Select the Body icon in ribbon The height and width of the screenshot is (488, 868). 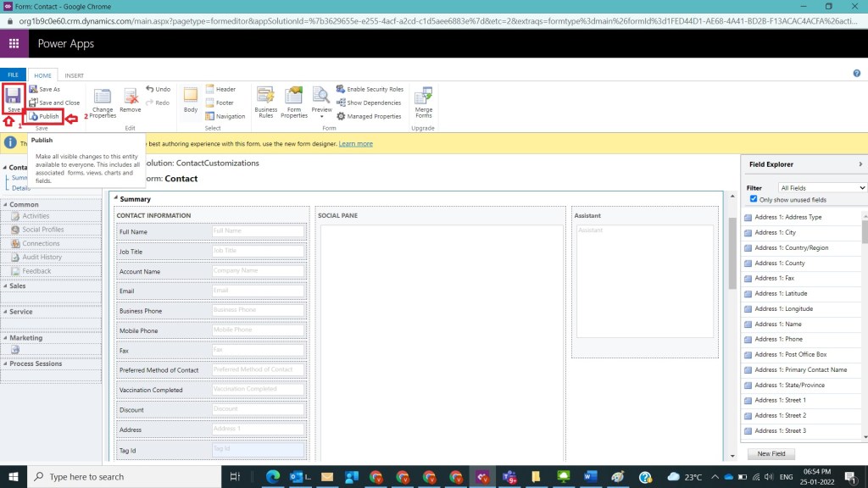tap(191, 99)
